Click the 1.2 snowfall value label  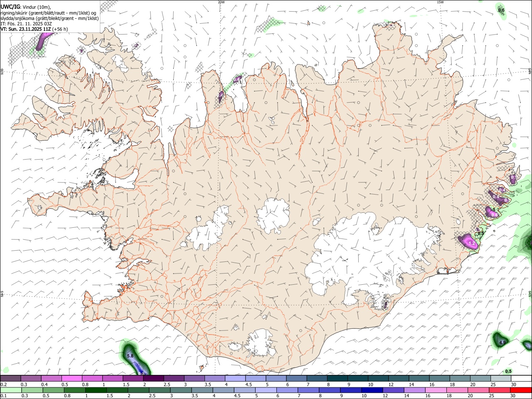[x=471, y=243]
